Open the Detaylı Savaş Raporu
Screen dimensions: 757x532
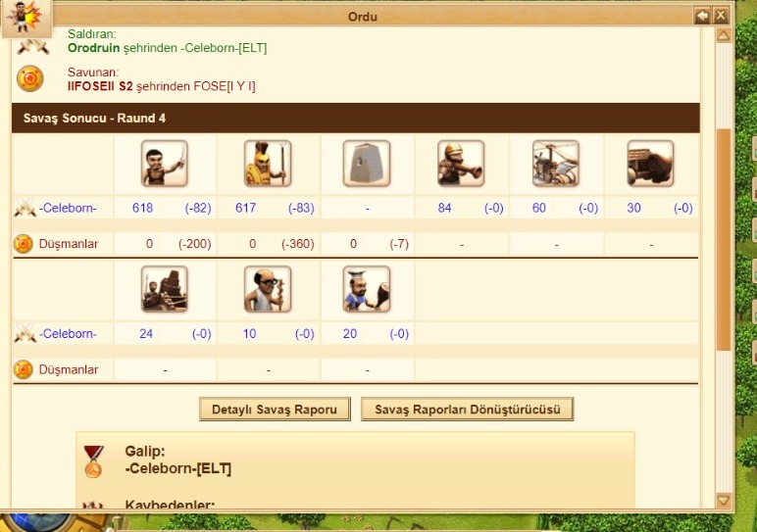(x=275, y=410)
